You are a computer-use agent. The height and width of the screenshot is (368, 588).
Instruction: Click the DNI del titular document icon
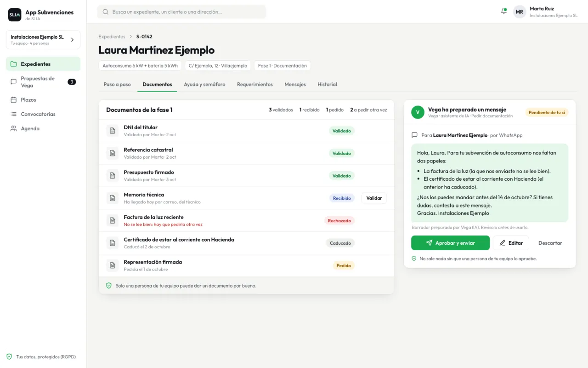point(113,131)
